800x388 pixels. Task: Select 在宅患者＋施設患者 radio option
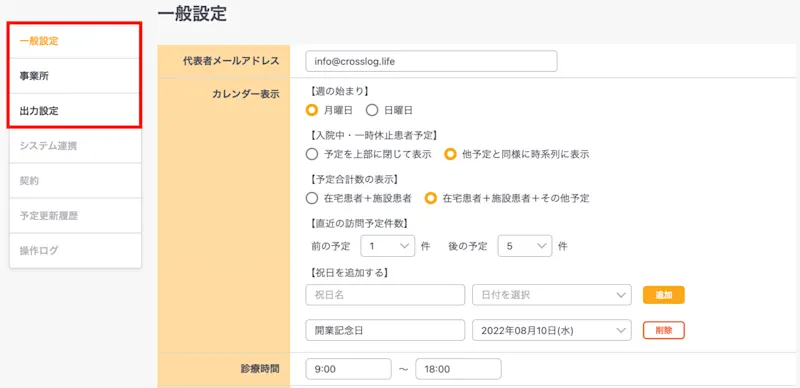[312, 198]
